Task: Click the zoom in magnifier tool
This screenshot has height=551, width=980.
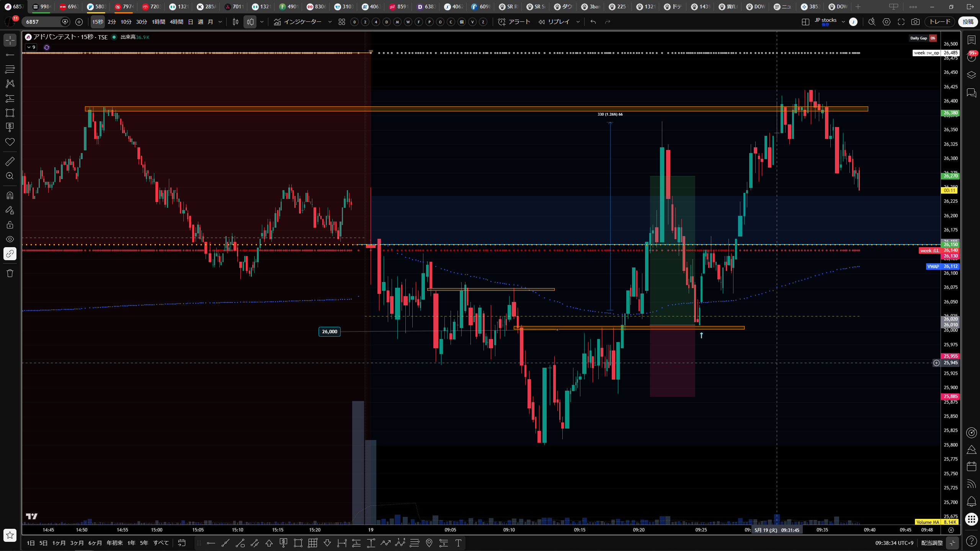Action: tap(10, 176)
